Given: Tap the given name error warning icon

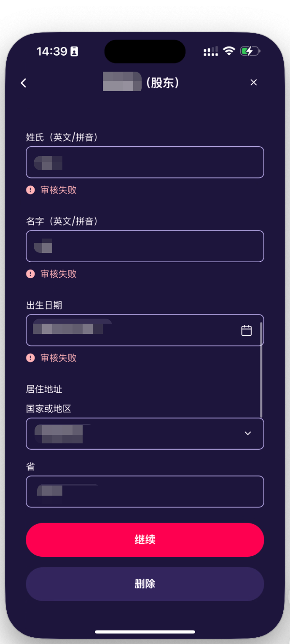Looking at the screenshot, I should [x=30, y=274].
